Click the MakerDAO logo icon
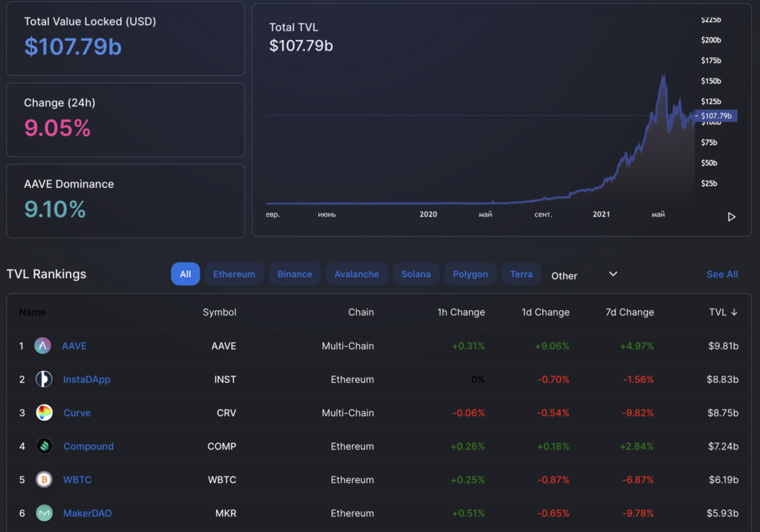Viewport: 760px width, 532px height. (44, 513)
